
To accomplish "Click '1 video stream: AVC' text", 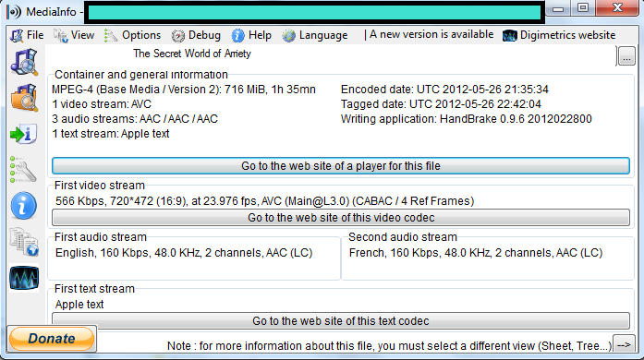I will tap(102, 104).
